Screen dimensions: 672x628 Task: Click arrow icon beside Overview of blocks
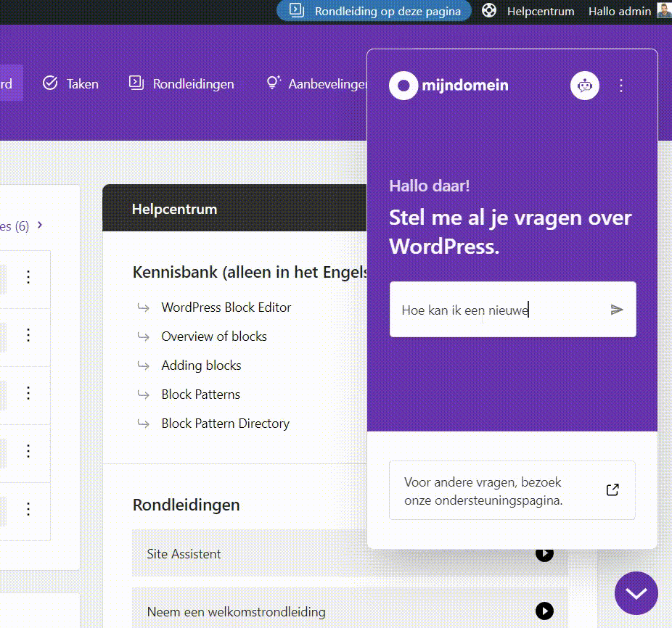143,336
